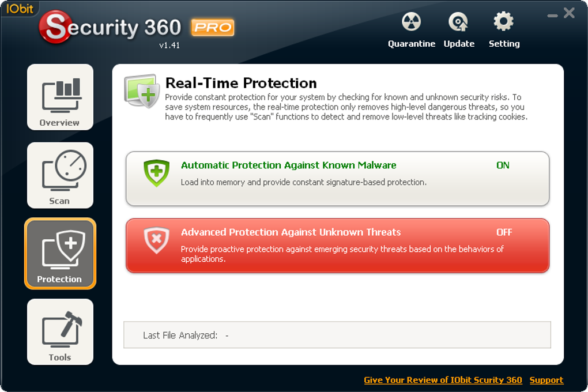Click the Automatic Protection Against Known Malware title
The width and height of the screenshot is (588, 392).
tap(288, 165)
